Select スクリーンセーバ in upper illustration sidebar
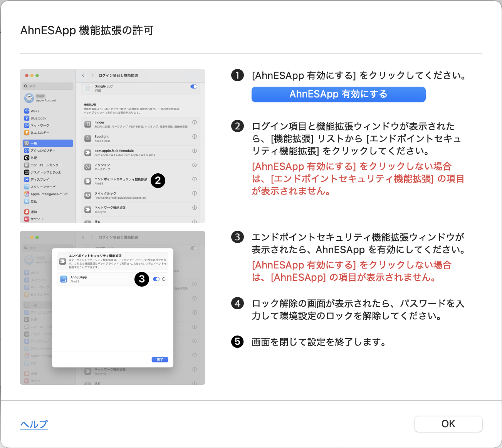 [x=48, y=187]
